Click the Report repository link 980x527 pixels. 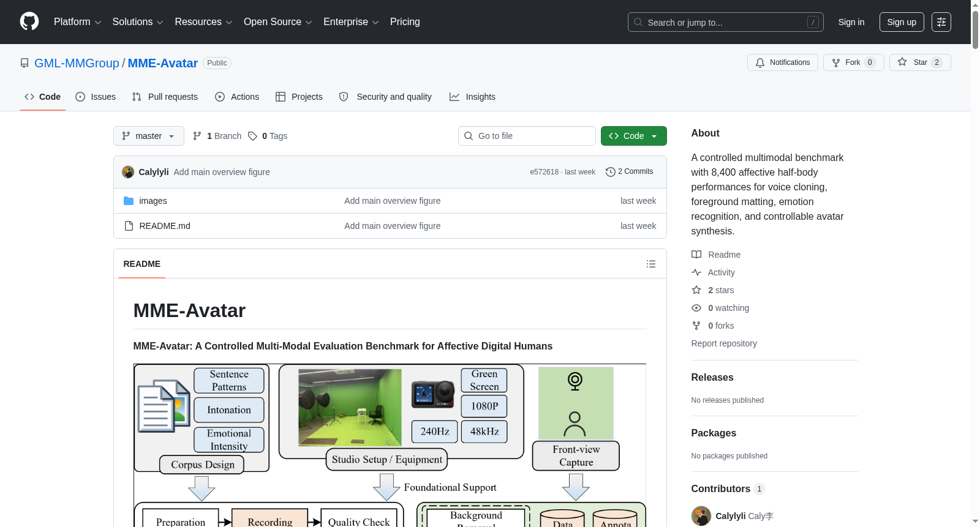(x=724, y=343)
